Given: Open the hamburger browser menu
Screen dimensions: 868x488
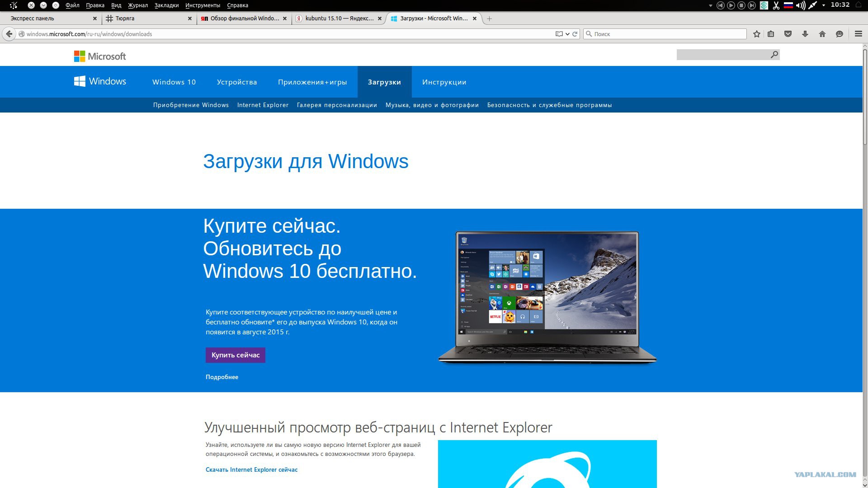Looking at the screenshot, I should tap(859, 34).
